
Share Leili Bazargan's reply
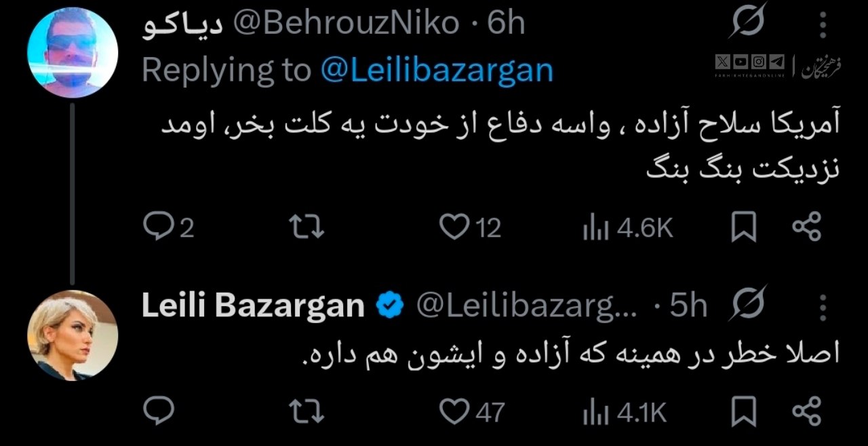(x=806, y=411)
